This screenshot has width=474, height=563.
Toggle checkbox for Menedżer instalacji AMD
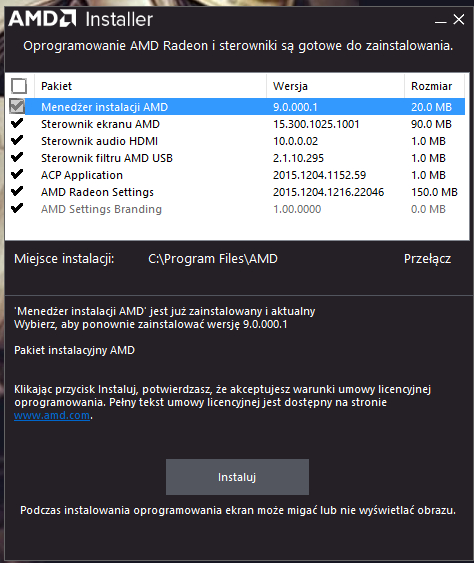pyautogui.click(x=17, y=106)
